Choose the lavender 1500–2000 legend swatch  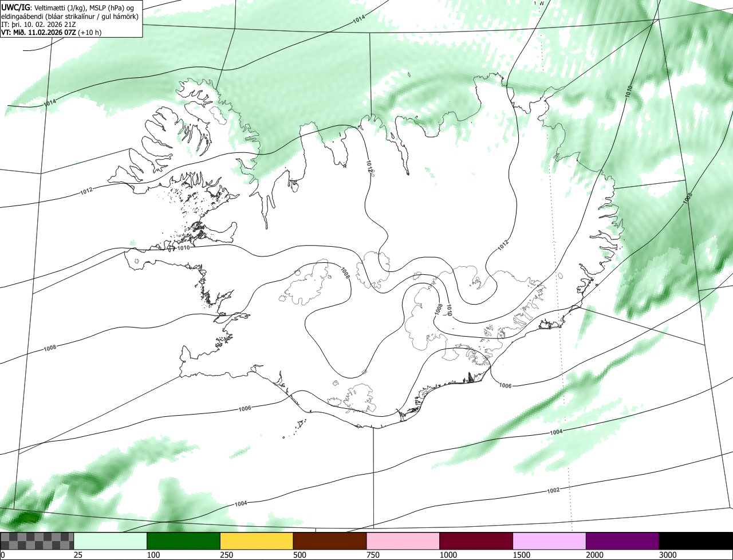(x=550, y=541)
